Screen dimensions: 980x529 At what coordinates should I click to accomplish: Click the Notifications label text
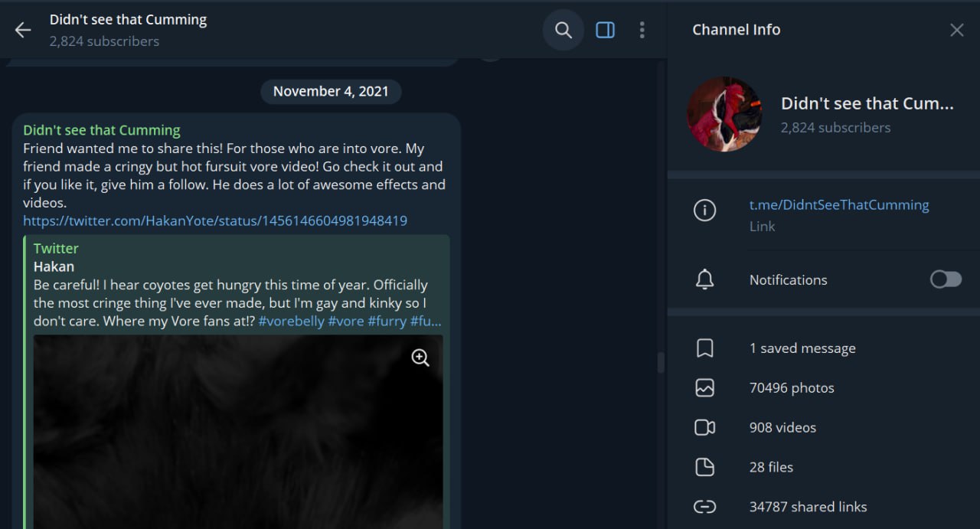click(788, 279)
